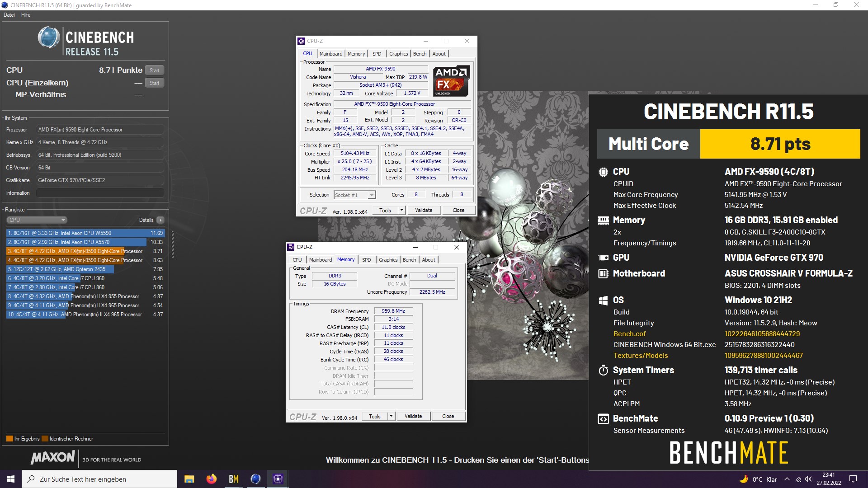
Task: Open Tools dropdown arrow in upper CPU-Z
Action: point(401,211)
